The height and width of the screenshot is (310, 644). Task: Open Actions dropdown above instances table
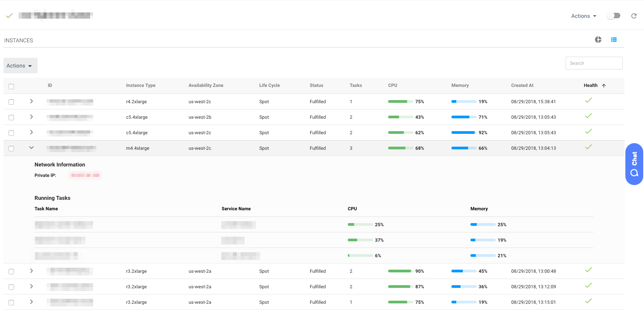(20, 66)
